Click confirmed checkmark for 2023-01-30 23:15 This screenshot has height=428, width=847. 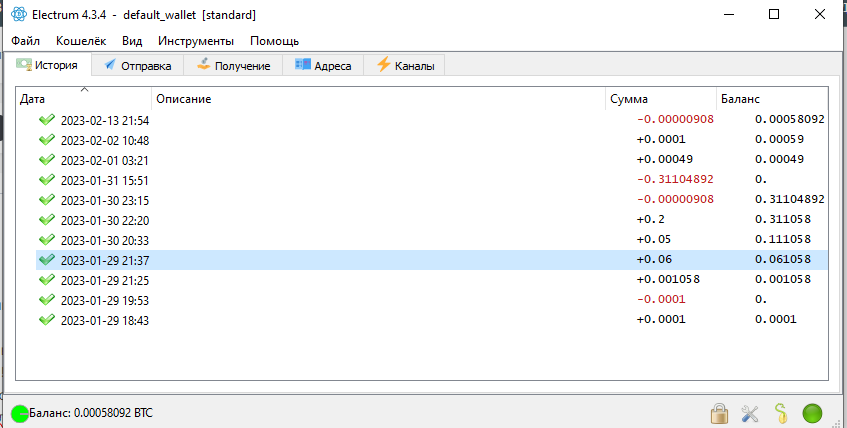point(47,199)
